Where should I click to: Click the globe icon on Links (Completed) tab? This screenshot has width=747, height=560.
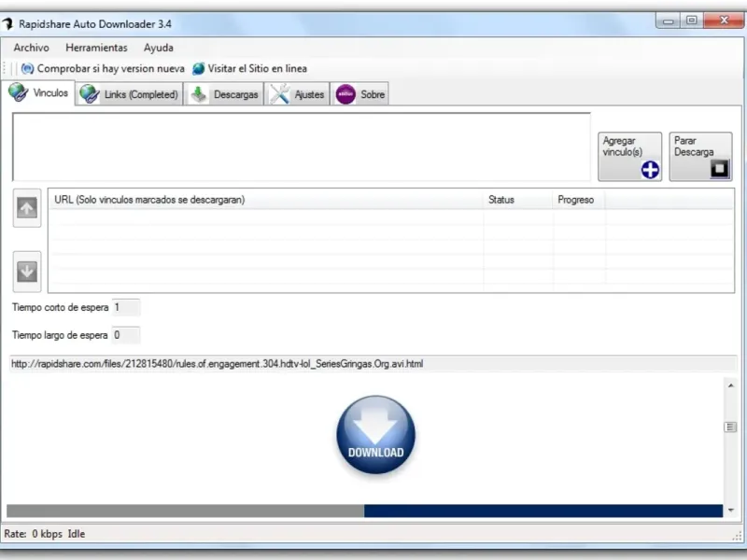point(89,94)
